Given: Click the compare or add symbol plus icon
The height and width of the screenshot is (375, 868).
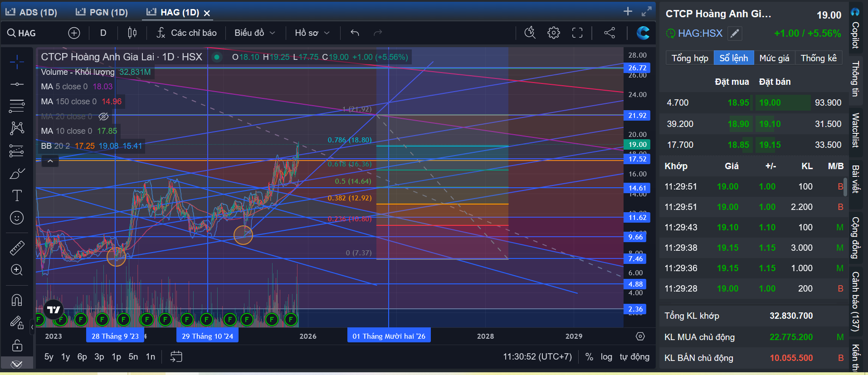Looking at the screenshot, I should pyautogui.click(x=74, y=33).
